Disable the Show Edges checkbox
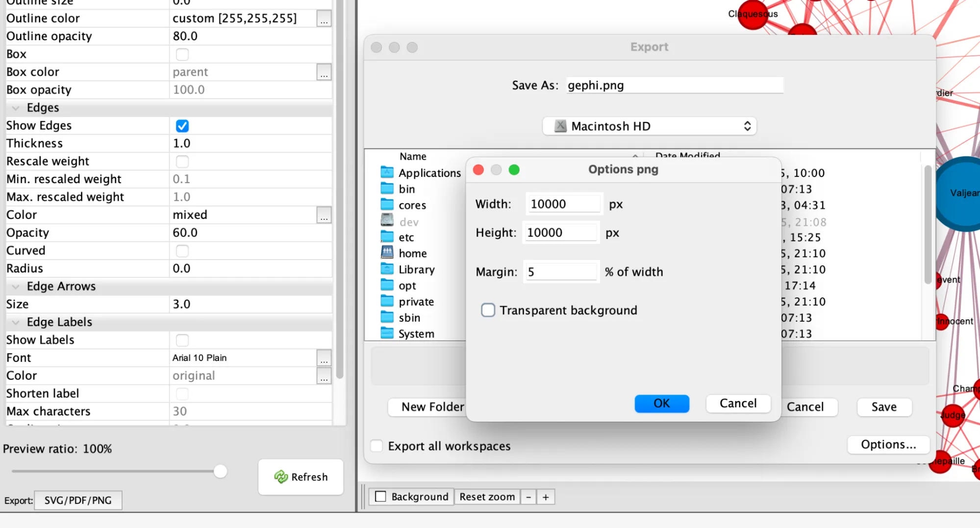The image size is (980, 528). pos(182,126)
